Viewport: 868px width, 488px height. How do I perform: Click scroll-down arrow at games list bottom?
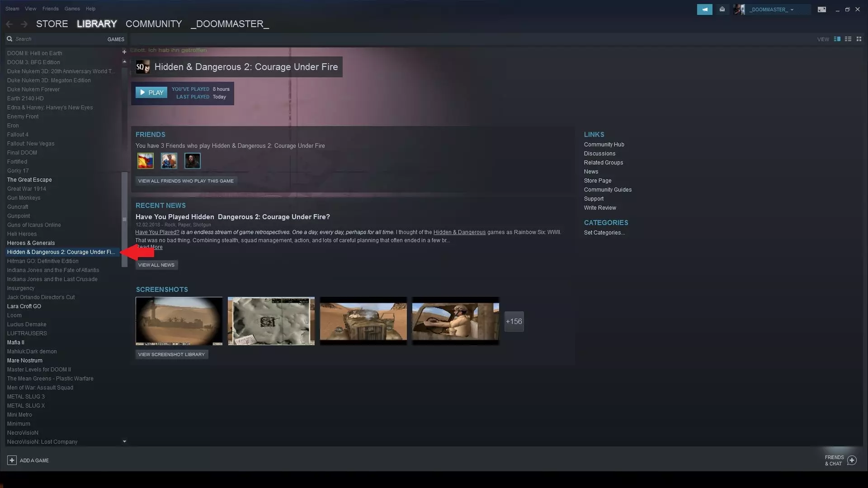124,441
